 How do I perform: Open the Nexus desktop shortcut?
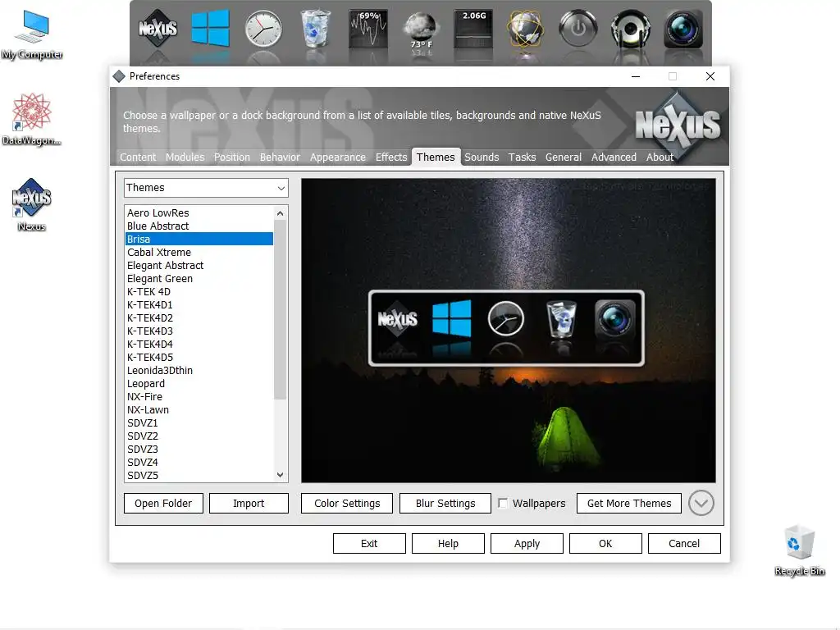pyautogui.click(x=32, y=204)
